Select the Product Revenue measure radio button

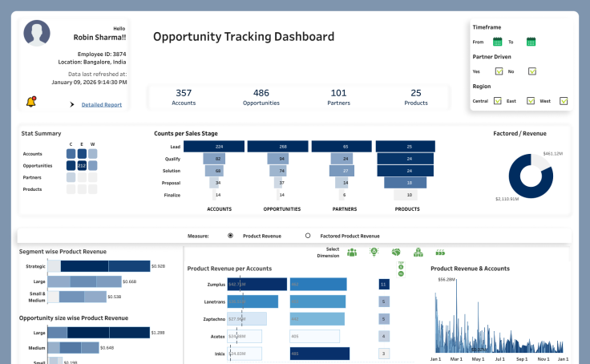coord(230,236)
